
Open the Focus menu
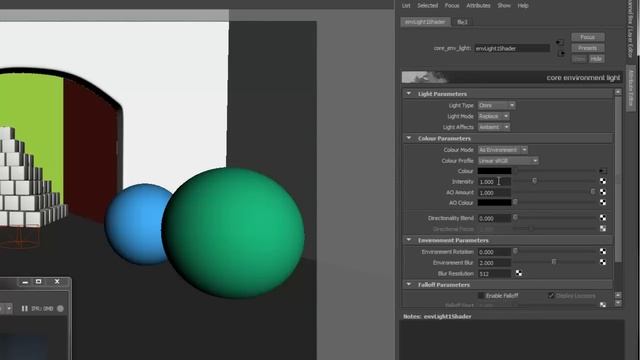pyautogui.click(x=451, y=6)
